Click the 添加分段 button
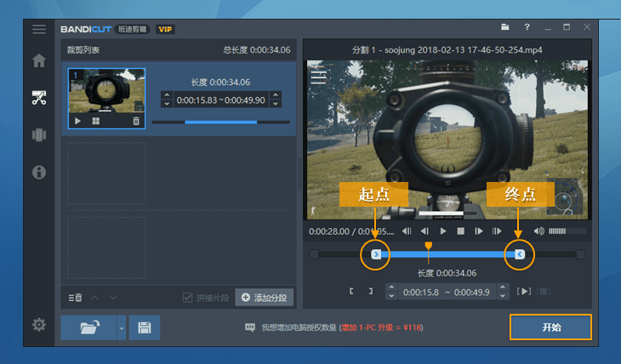The height and width of the screenshot is (364, 621). [x=265, y=298]
